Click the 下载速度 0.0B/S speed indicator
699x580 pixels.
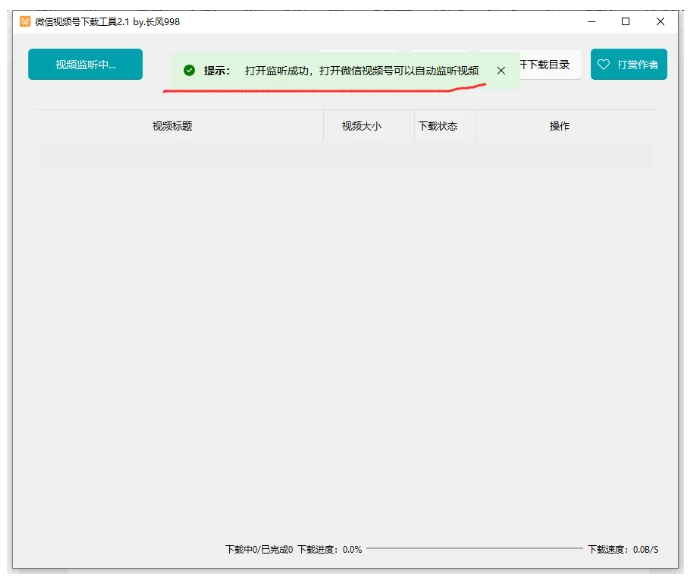coord(622,549)
